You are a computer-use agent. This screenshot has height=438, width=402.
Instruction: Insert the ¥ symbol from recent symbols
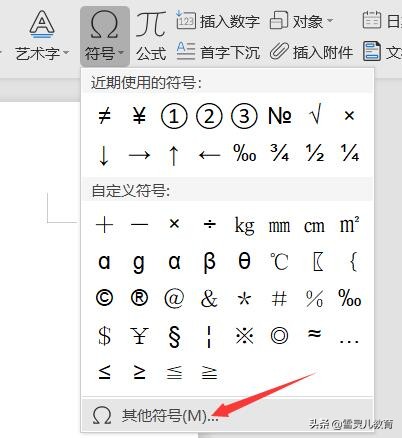[x=139, y=116]
